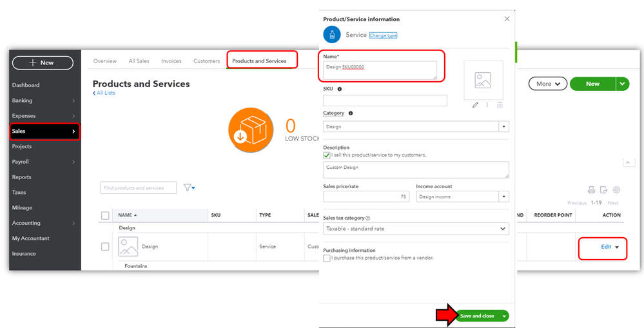Screen dimensions: 644x328
Task: Click the orange low stock box icon
Action: [x=251, y=130]
